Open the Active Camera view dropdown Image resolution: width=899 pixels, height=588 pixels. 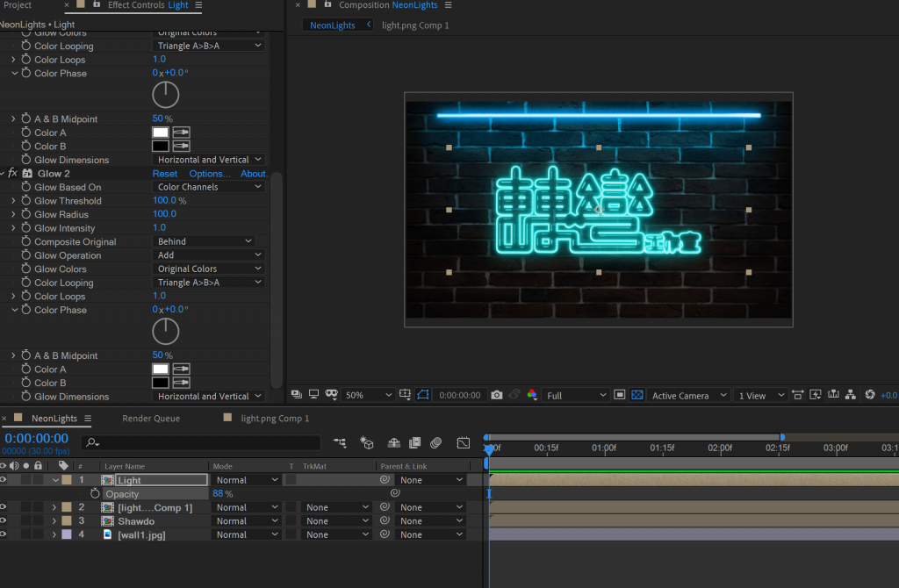689,396
